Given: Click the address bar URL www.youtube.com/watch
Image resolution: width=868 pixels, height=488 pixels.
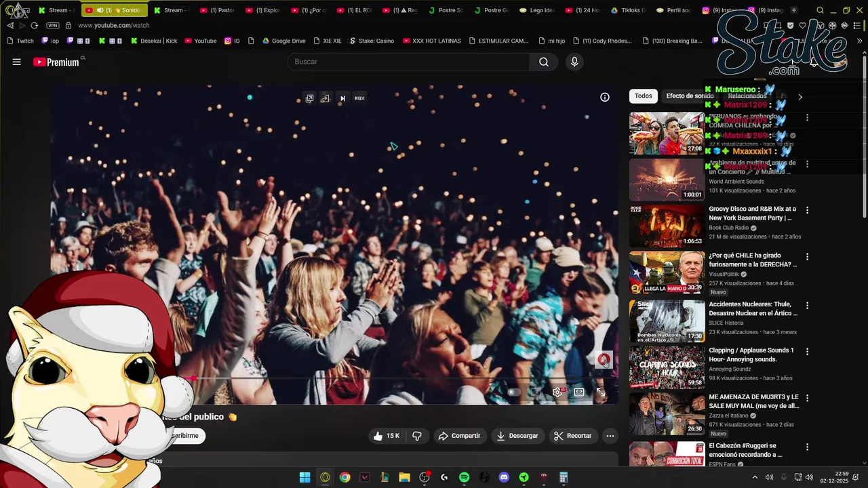Looking at the screenshot, I should point(113,25).
